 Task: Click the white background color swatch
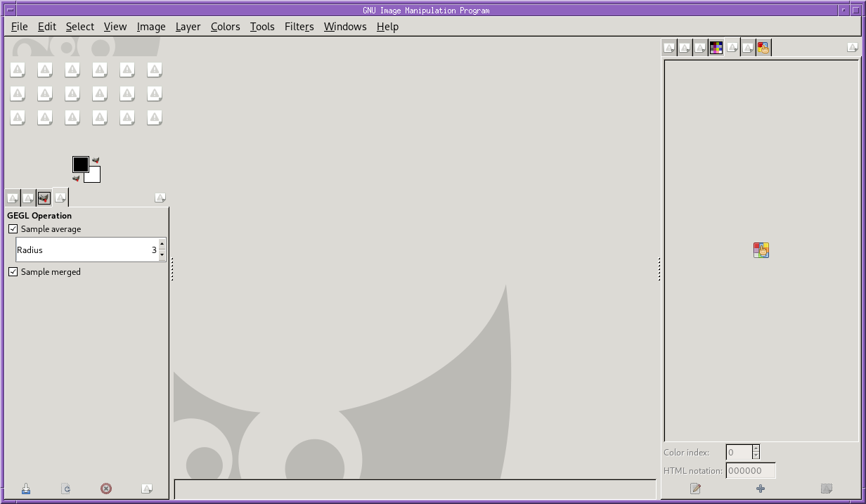coord(93,176)
